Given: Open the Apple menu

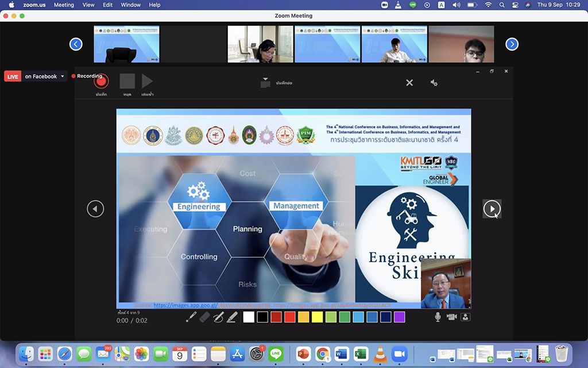Looking at the screenshot, I should [11, 5].
